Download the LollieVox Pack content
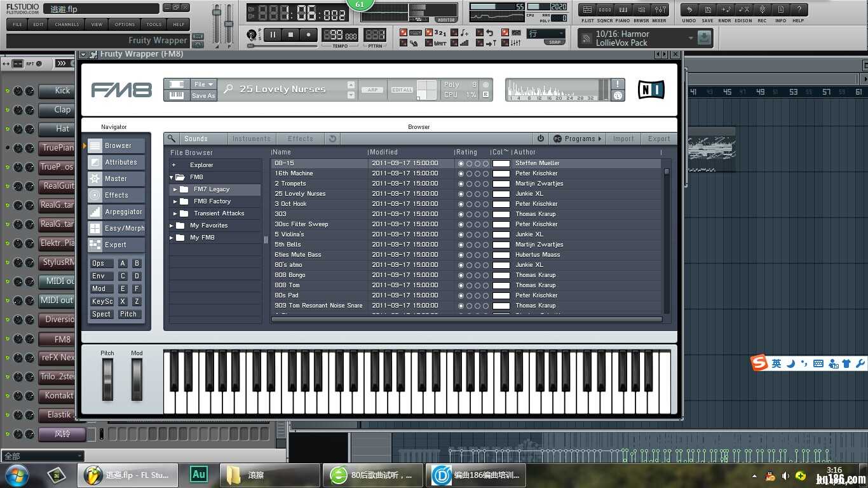Viewport: 868px width, 488px height. click(703, 38)
